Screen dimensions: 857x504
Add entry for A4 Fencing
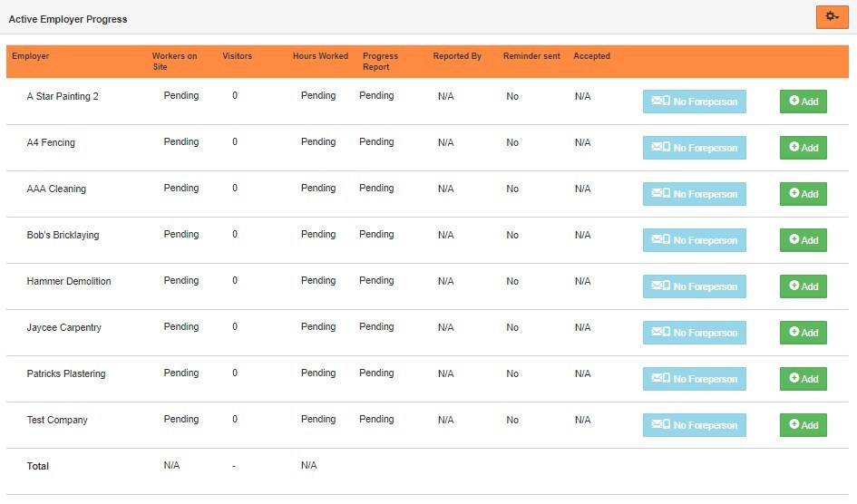click(803, 148)
